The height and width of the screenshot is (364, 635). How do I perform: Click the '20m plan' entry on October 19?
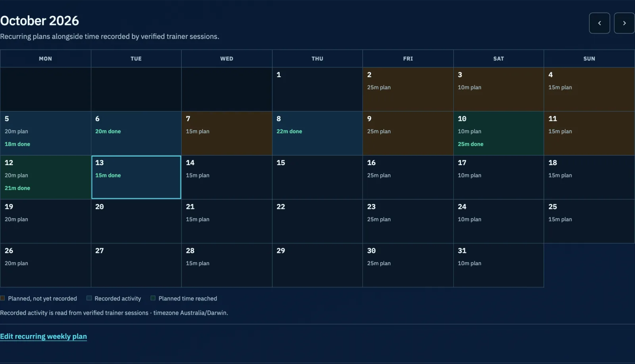tap(16, 220)
